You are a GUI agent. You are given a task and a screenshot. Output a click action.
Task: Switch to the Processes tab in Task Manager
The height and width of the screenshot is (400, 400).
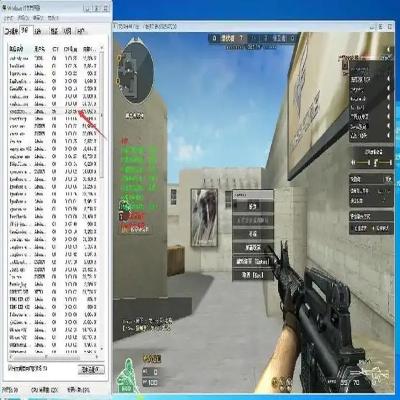coord(26,31)
